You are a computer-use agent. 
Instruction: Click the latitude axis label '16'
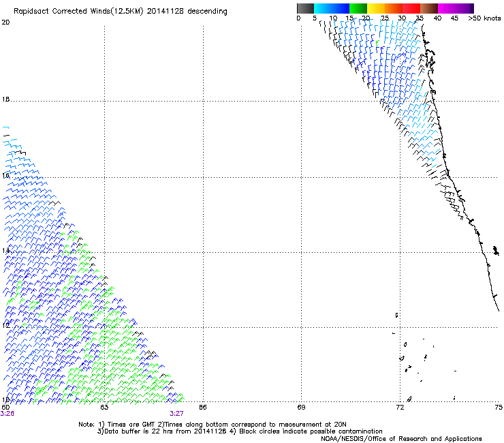[5, 175]
